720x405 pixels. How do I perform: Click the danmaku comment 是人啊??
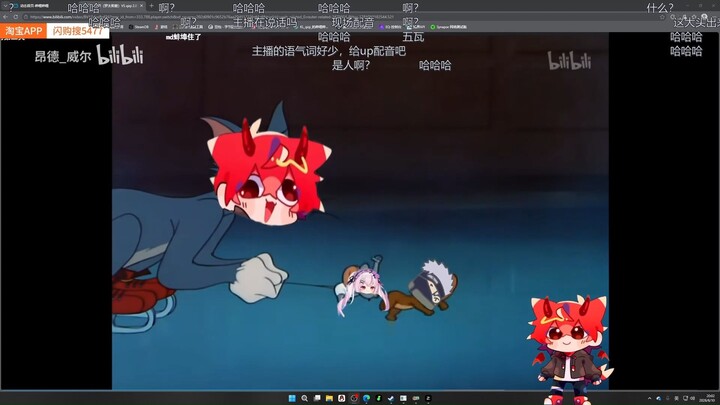(351, 65)
